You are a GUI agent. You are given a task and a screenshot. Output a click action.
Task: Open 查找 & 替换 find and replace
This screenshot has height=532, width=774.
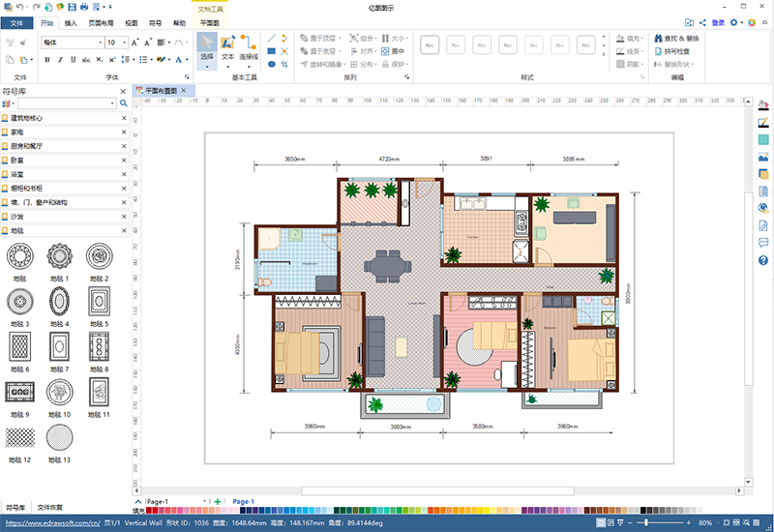coord(676,38)
